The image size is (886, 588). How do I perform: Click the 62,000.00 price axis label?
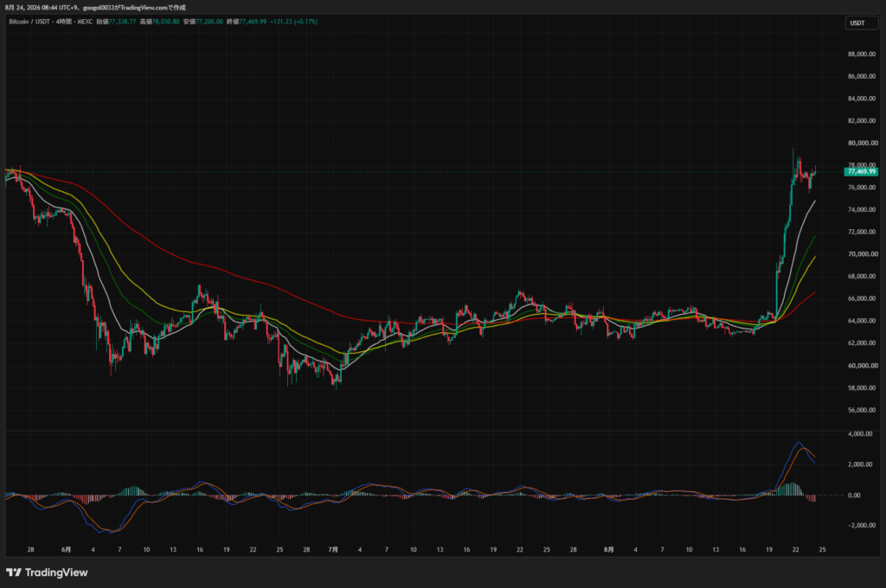click(863, 343)
